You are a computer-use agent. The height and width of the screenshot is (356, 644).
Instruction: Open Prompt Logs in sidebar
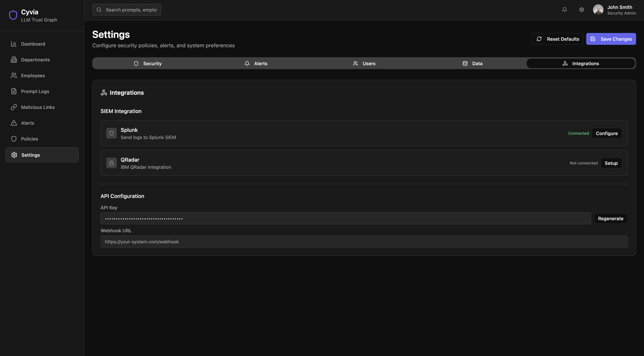tap(35, 92)
